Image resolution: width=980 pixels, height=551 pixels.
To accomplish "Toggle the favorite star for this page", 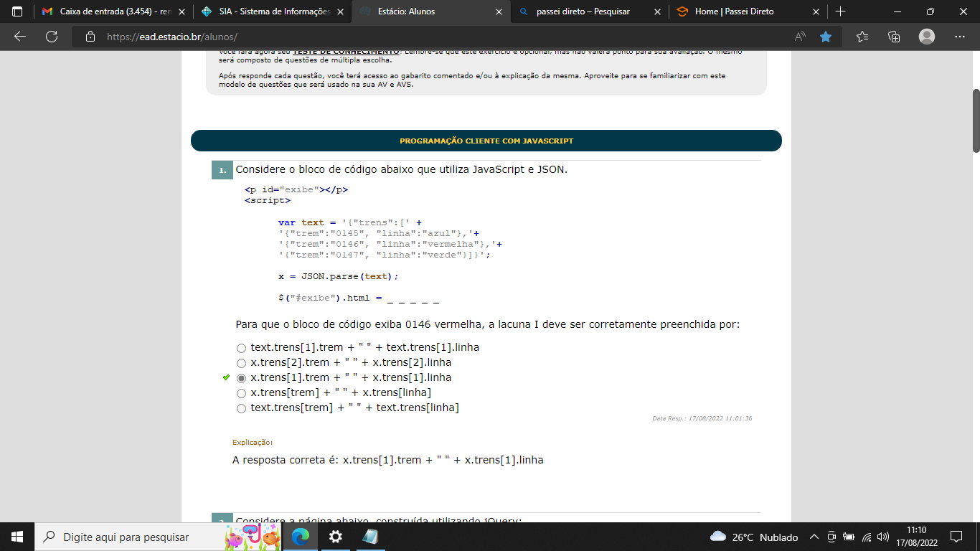I will pyautogui.click(x=826, y=37).
